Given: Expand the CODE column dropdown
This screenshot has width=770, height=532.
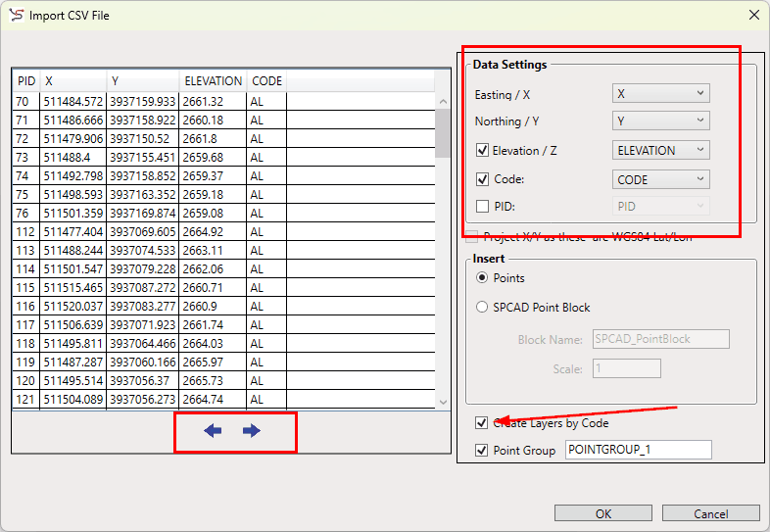Looking at the screenshot, I should 660,180.
